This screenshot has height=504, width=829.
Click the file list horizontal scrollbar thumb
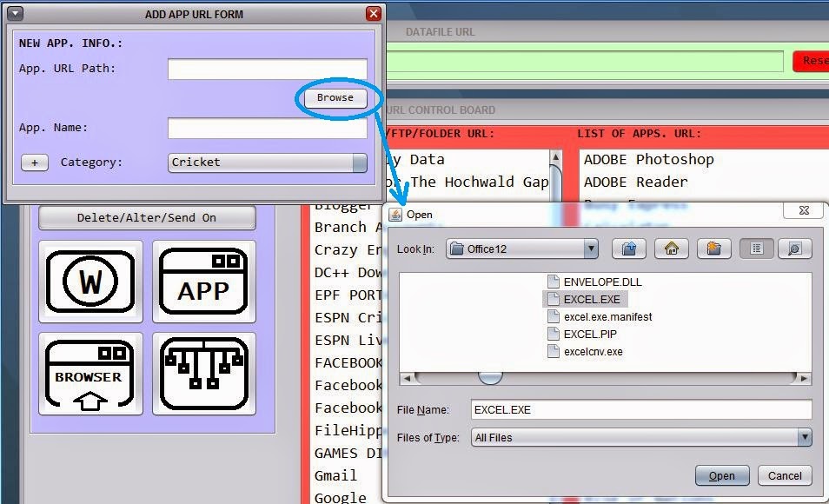(489, 378)
